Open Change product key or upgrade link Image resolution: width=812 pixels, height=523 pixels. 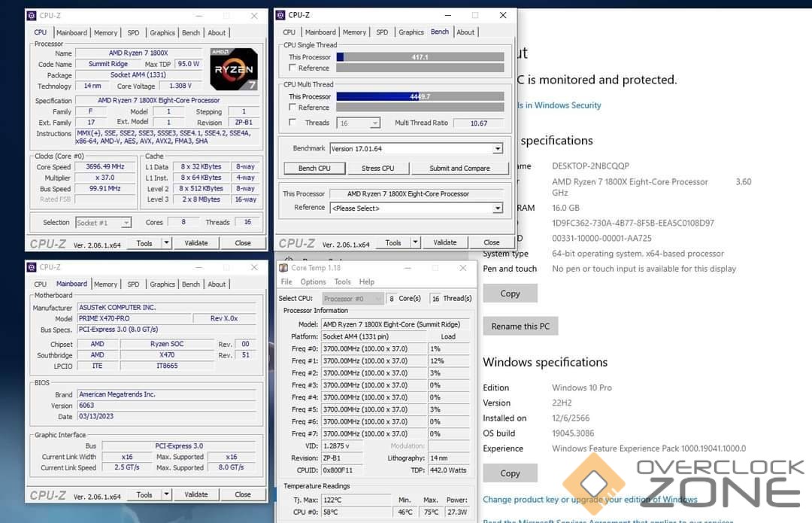pyautogui.click(x=590, y=499)
